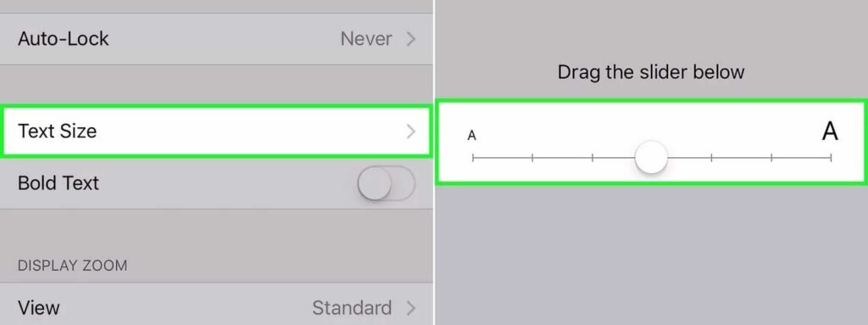Tap the small A smallest-size icon
Screen dimensions: 868x325
471,136
